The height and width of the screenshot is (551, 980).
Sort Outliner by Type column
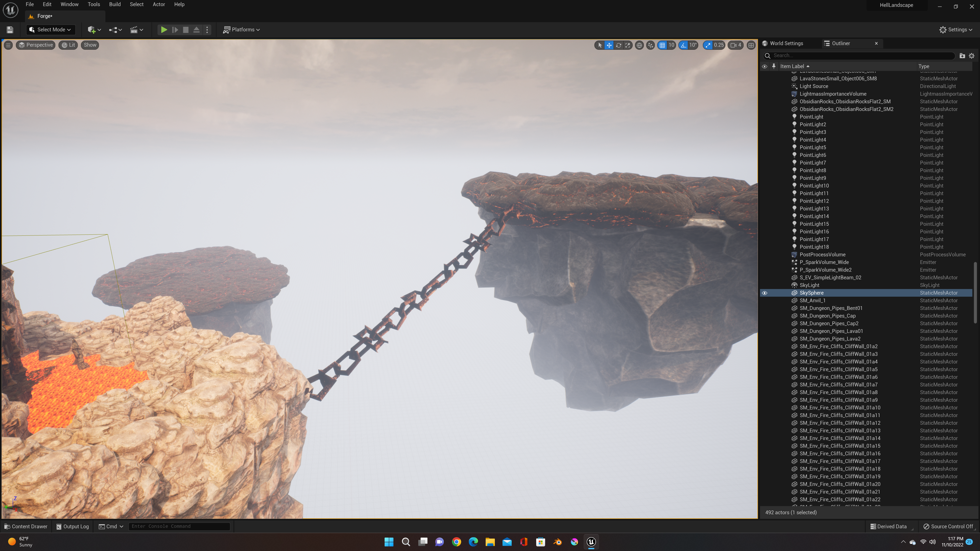pyautogui.click(x=945, y=66)
